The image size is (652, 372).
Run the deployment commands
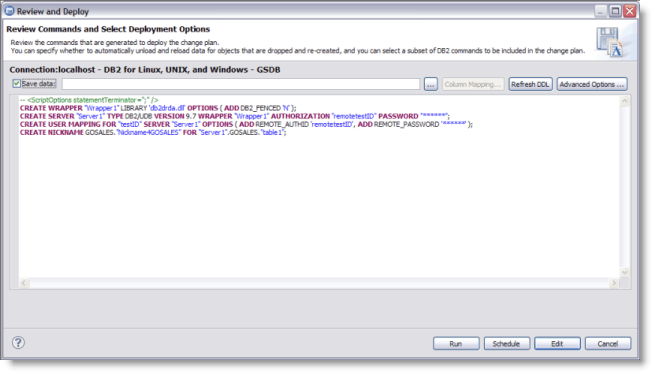coord(456,344)
